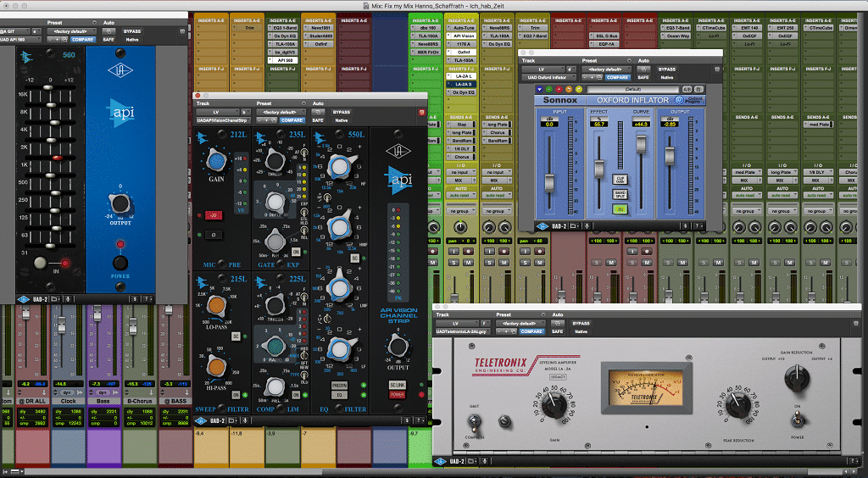
Task: Flip Power switch on Teletronix LA-2A
Action: [x=797, y=420]
